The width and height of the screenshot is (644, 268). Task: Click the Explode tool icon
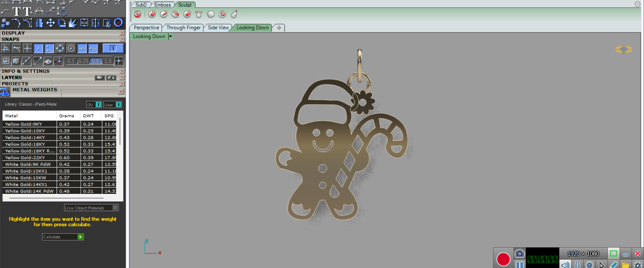pyautogui.click(x=73, y=23)
